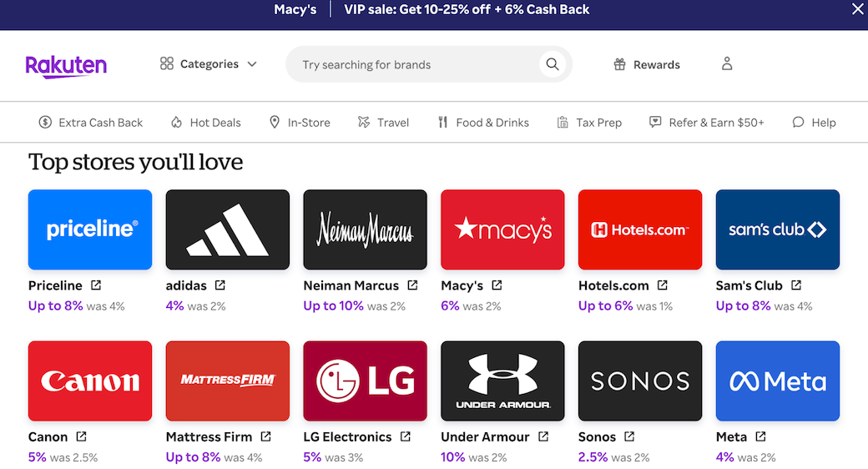Click external link icon next to Meta
The width and height of the screenshot is (868, 469).
coord(760,436)
